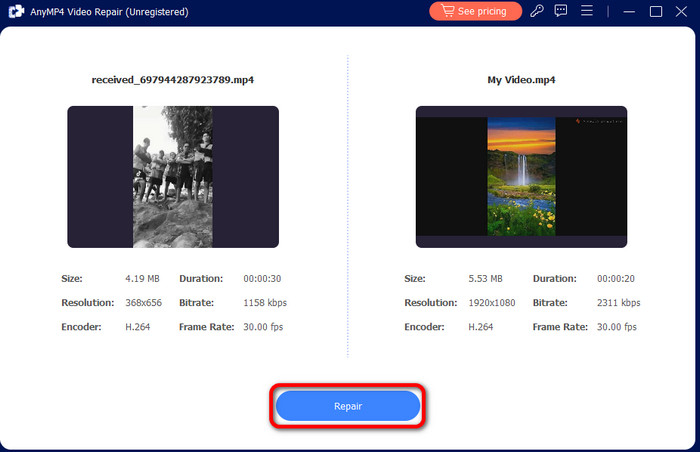The image size is (700, 452).
Task: Click the 1920x1080 resolution value
Action: pyautogui.click(x=492, y=303)
